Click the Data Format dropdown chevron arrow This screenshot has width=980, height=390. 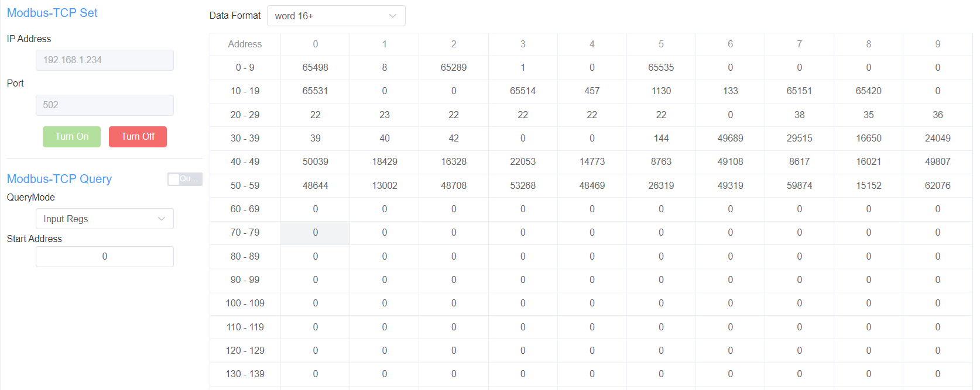[393, 16]
